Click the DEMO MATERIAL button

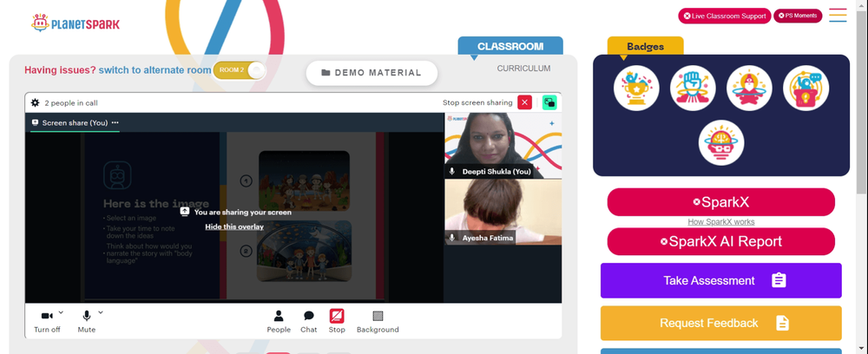pyautogui.click(x=372, y=73)
